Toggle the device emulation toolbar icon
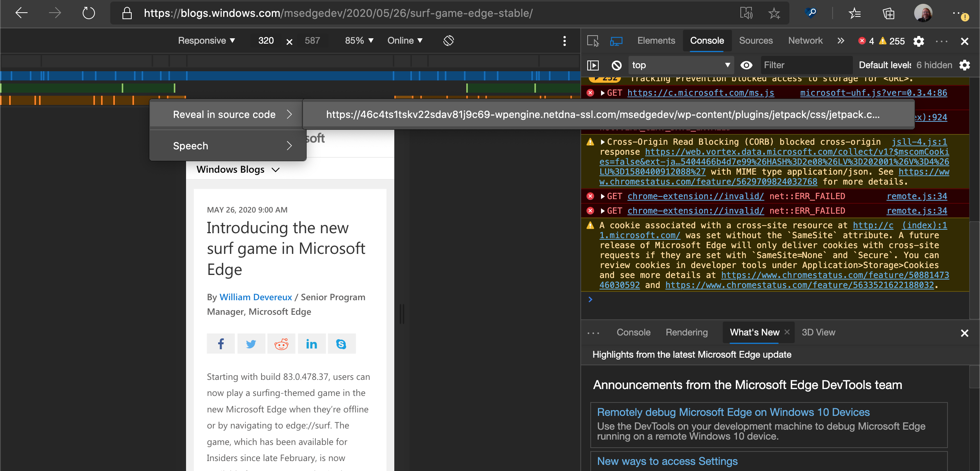The height and width of the screenshot is (471, 980). tap(616, 41)
